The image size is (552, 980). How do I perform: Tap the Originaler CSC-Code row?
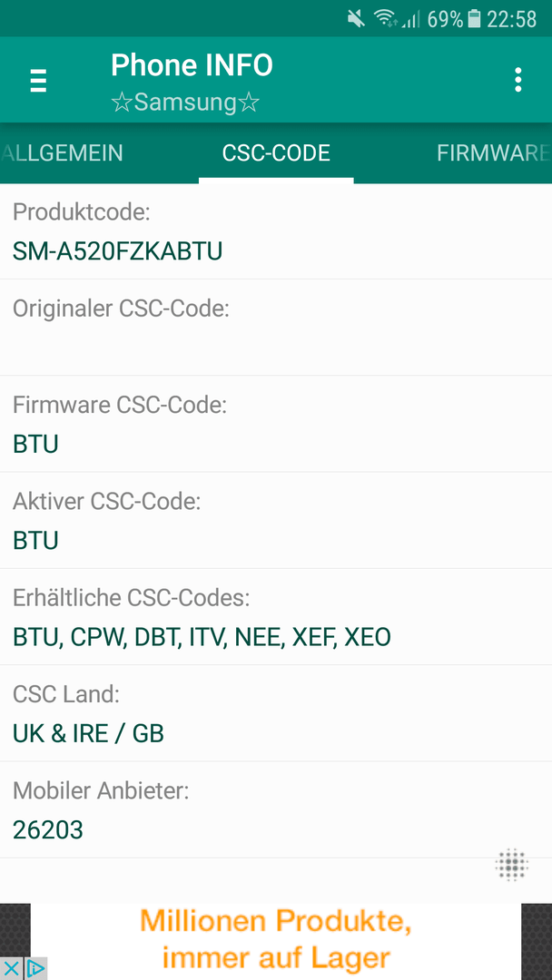pos(276,328)
